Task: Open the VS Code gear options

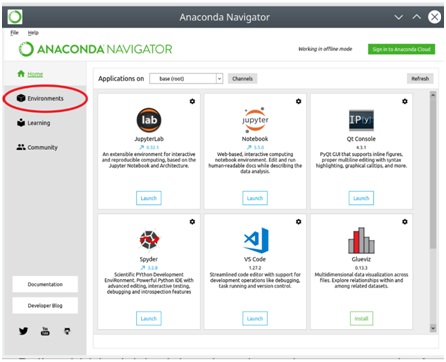Action: pos(299,222)
